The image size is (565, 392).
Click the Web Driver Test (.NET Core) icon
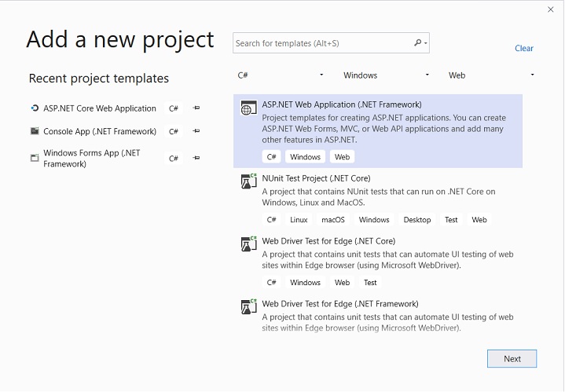click(248, 244)
